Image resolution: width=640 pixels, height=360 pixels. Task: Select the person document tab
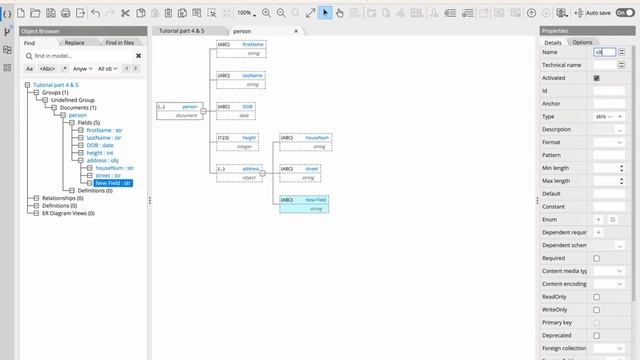tap(242, 31)
